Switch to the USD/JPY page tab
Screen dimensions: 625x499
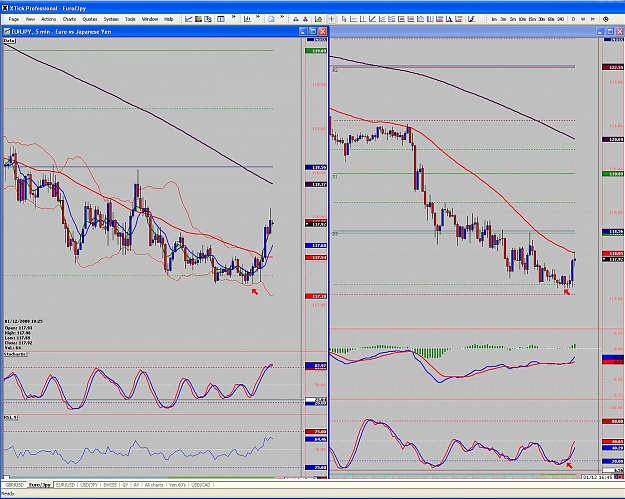(89, 485)
